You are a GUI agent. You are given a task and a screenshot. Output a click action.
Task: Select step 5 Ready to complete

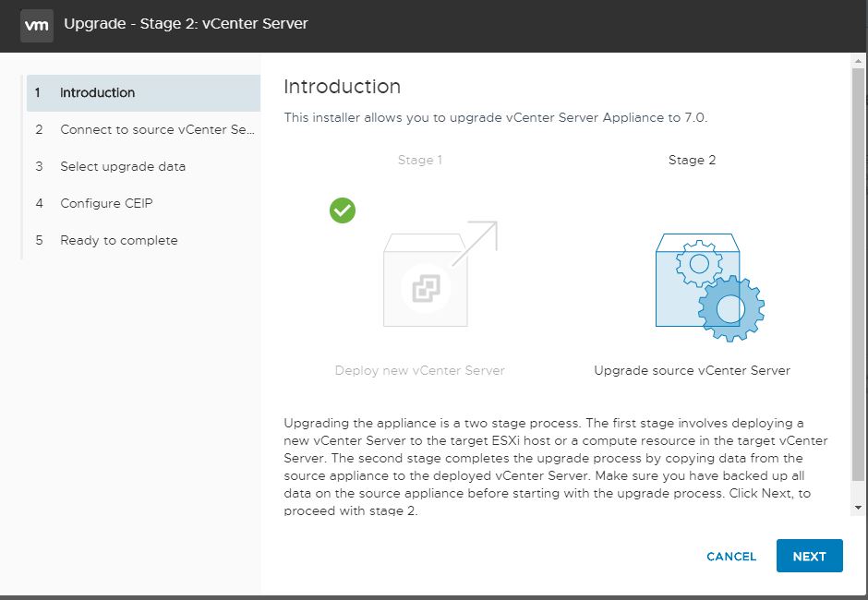[143, 240]
